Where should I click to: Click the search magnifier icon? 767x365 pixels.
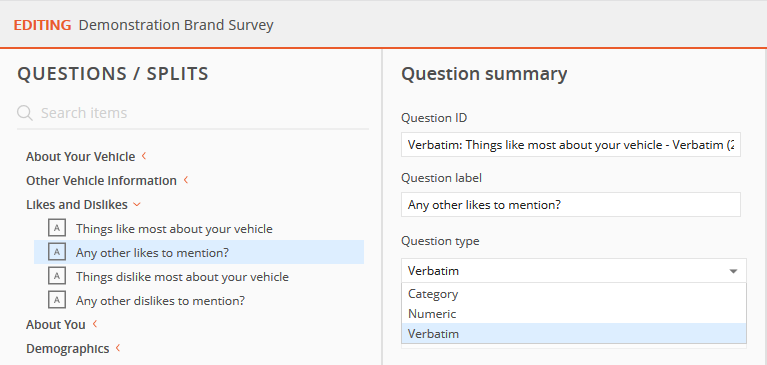[x=25, y=113]
